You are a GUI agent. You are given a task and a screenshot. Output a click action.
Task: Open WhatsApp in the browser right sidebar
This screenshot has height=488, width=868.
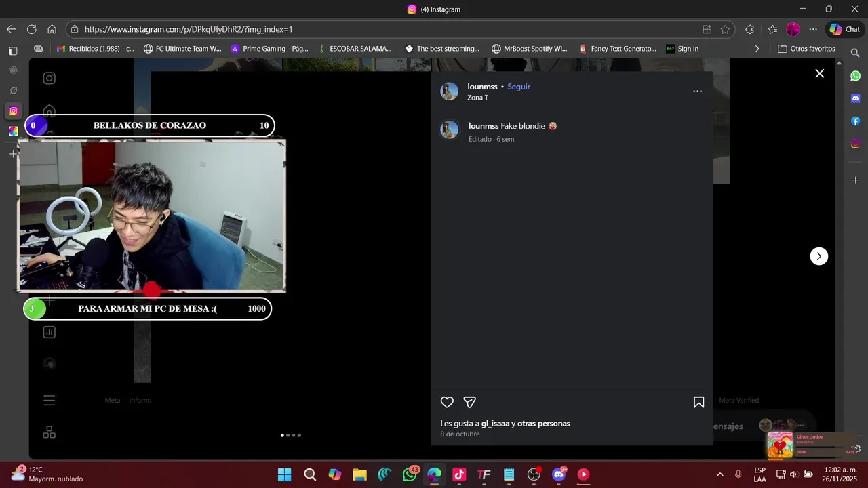tap(855, 76)
